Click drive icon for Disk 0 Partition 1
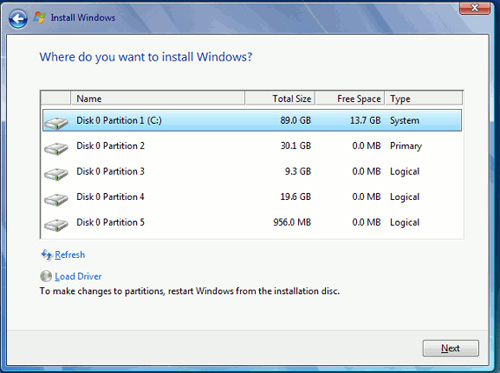500x373 pixels. pos(56,123)
